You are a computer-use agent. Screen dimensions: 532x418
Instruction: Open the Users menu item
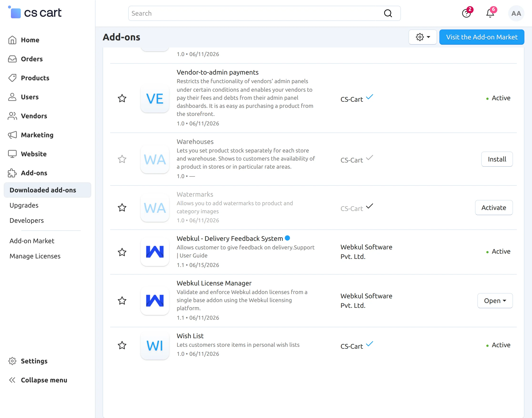click(x=30, y=97)
